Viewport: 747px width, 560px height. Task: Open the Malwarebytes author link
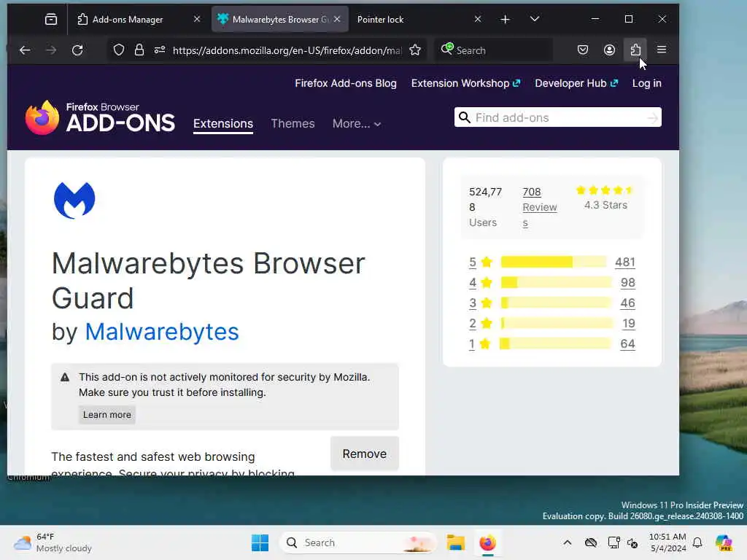pos(162,332)
